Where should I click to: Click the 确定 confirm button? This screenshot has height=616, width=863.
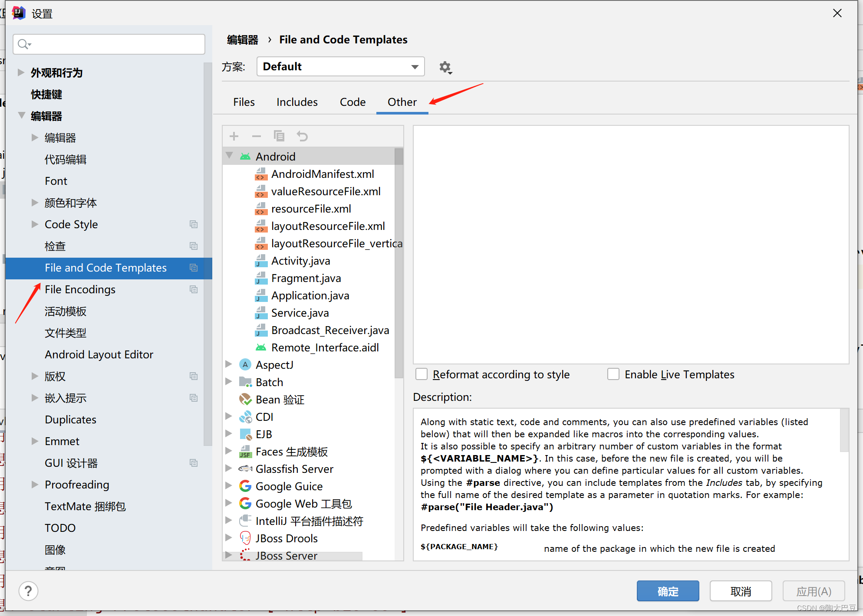click(x=667, y=591)
